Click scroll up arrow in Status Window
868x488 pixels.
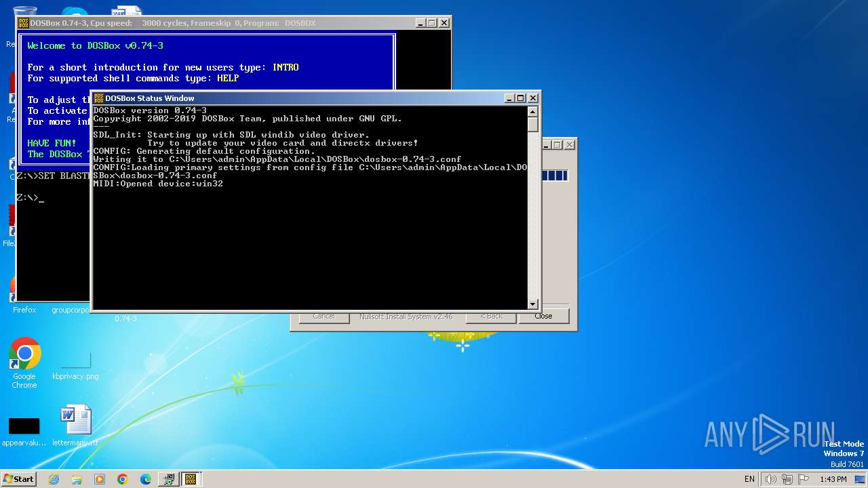click(x=533, y=112)
